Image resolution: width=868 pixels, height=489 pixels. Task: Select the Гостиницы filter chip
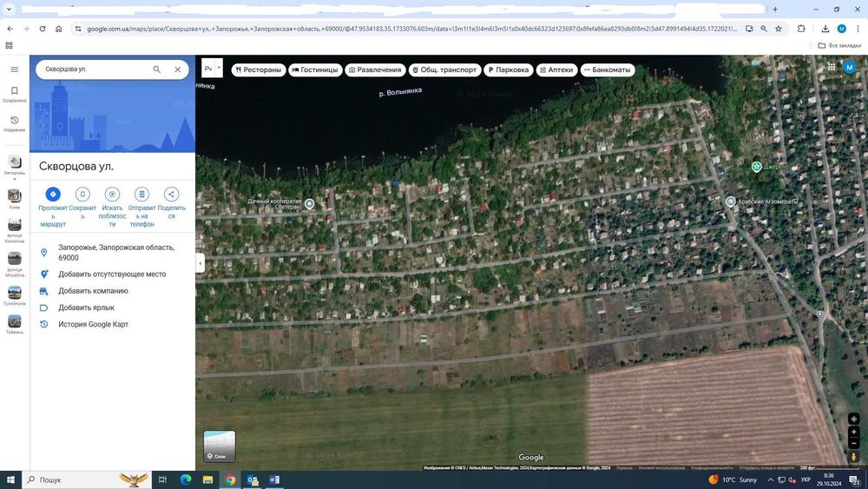[x=315, y=69]
